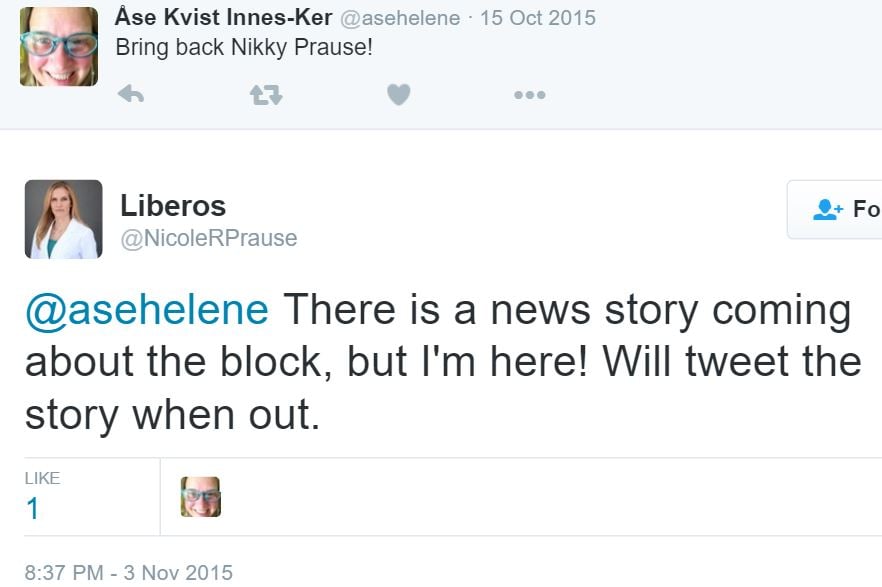Click the Bring back Nikky Prause tweet text
Image resolution: width=882 pixels, height=587 pixels.
coord(244,47)
